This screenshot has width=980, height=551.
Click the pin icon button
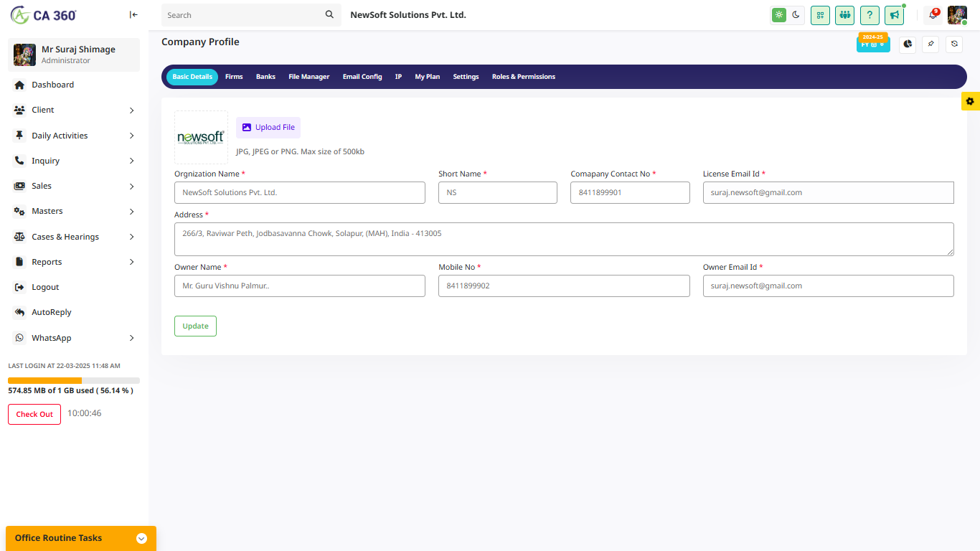[930, 44]
